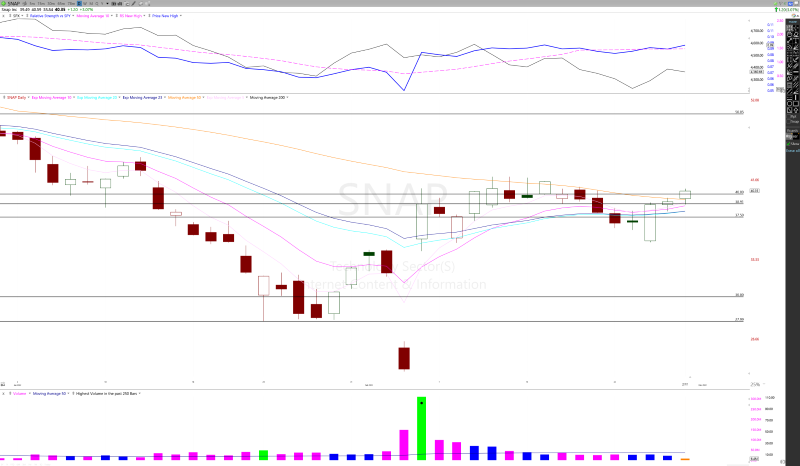The height and width of the screenshot is (466, 800).
Task: Open Highest Volume in past 250 Bars dropdown
Action: (140, 394)
